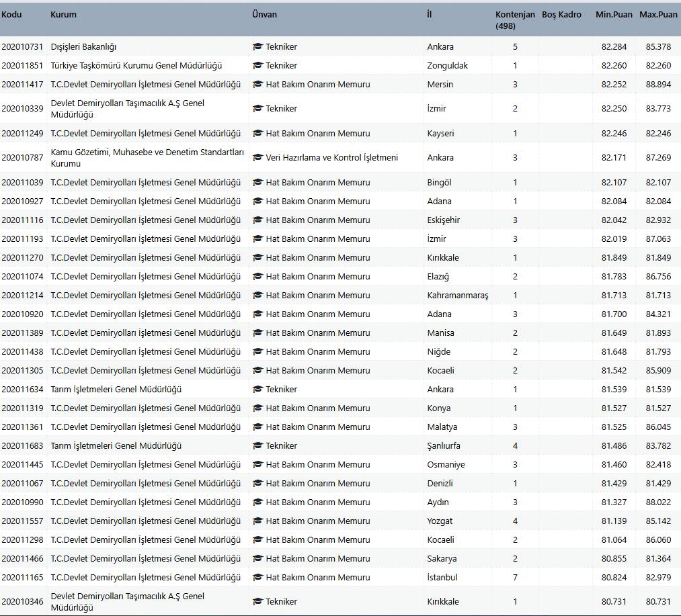Click the Kurum column header

[63, 15]
